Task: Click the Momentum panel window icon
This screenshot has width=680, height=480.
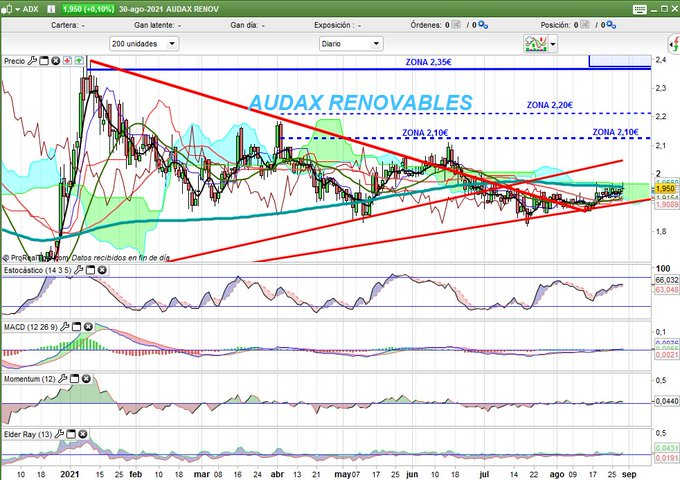Action: (75, 379)
